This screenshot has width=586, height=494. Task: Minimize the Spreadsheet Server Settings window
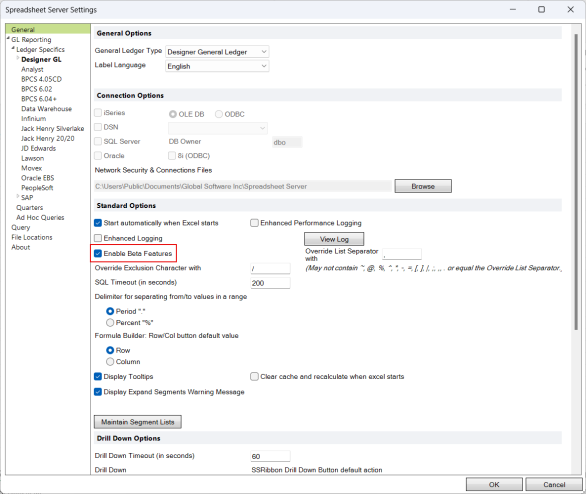[x=513, y=9]
